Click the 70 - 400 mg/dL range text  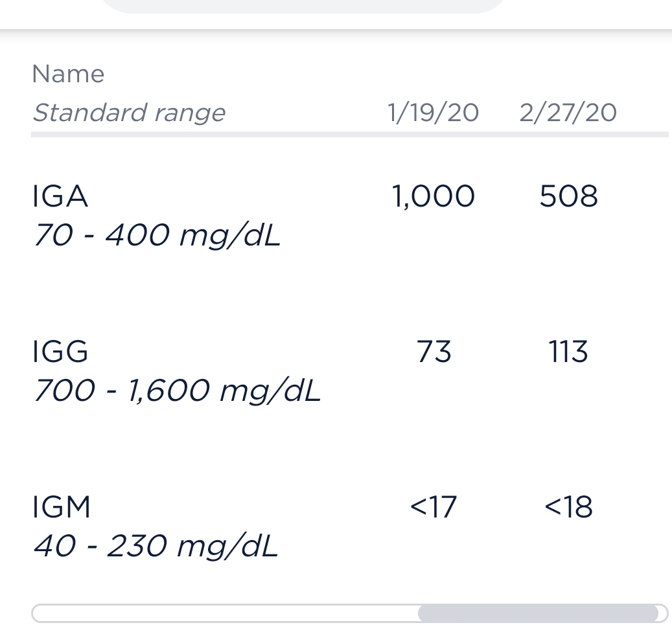coord(157,236)
